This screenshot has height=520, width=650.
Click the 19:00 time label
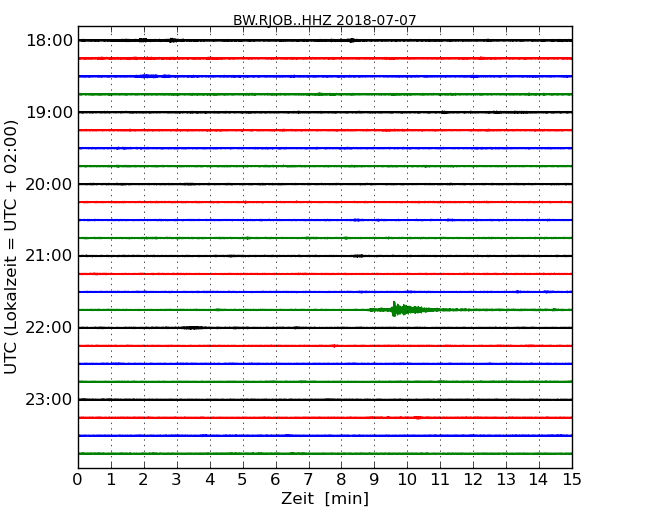[x=49, y=112]
